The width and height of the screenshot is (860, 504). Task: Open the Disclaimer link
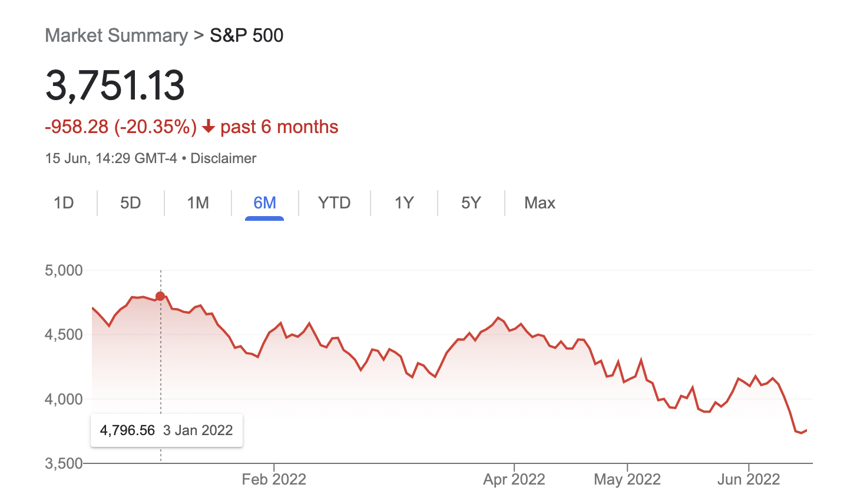coord(223,158)
